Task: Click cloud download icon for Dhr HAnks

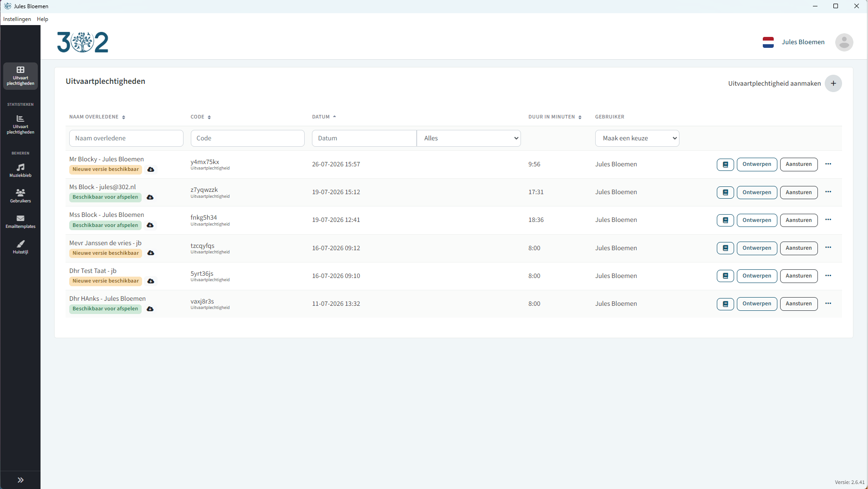Action: click(150, 309)
